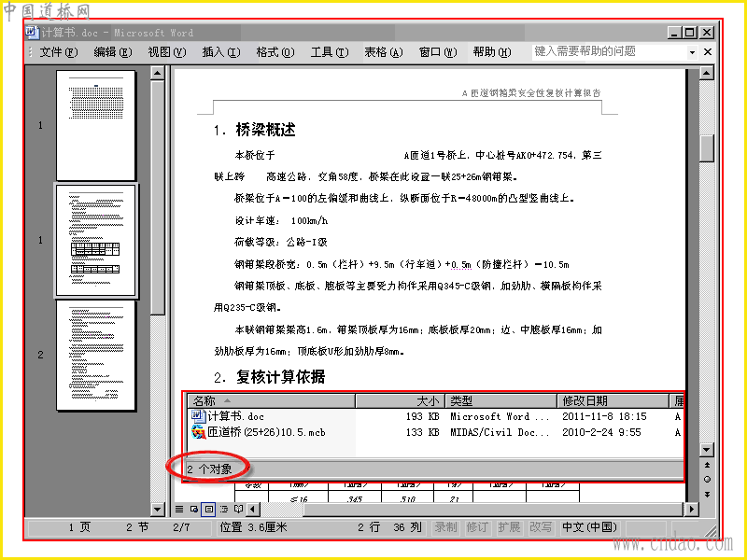This screenshot has height=560, width=747.
Task: Switch to Normal view using the bottom-left view icon
Action: coord(179,509)
